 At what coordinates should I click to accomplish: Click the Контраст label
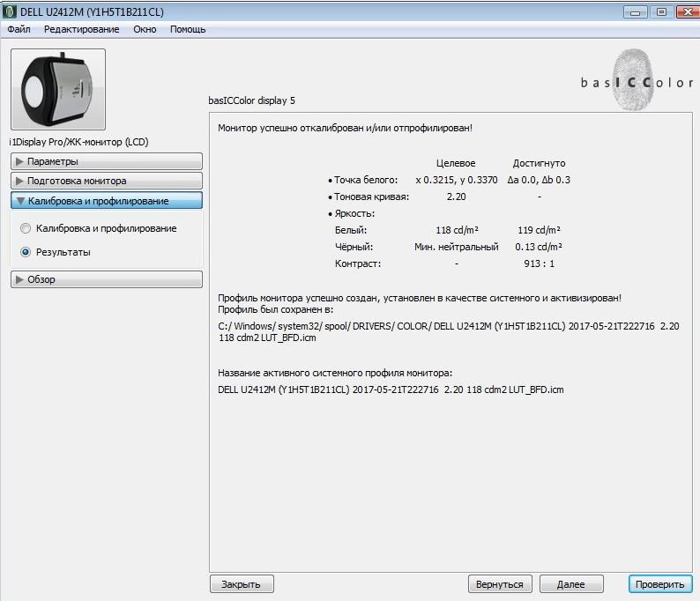tap(358, 263)
